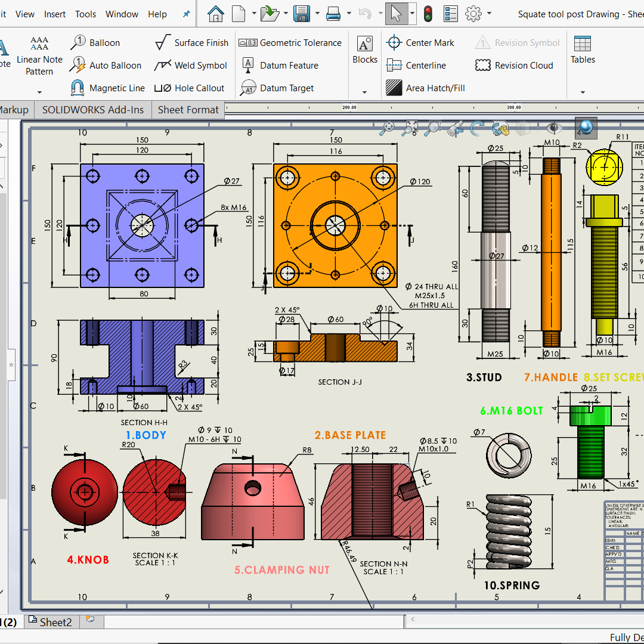Open the Tools menu

tap(85, 14)
